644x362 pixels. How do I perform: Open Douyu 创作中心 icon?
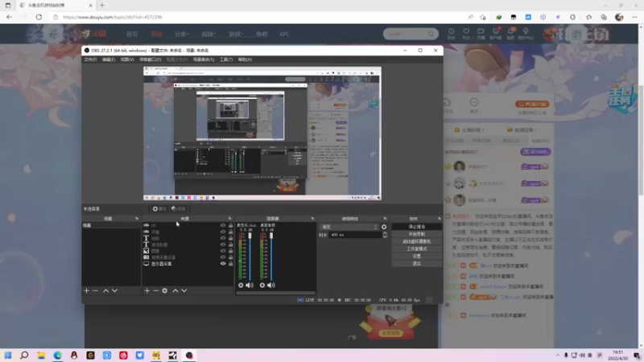526,34
